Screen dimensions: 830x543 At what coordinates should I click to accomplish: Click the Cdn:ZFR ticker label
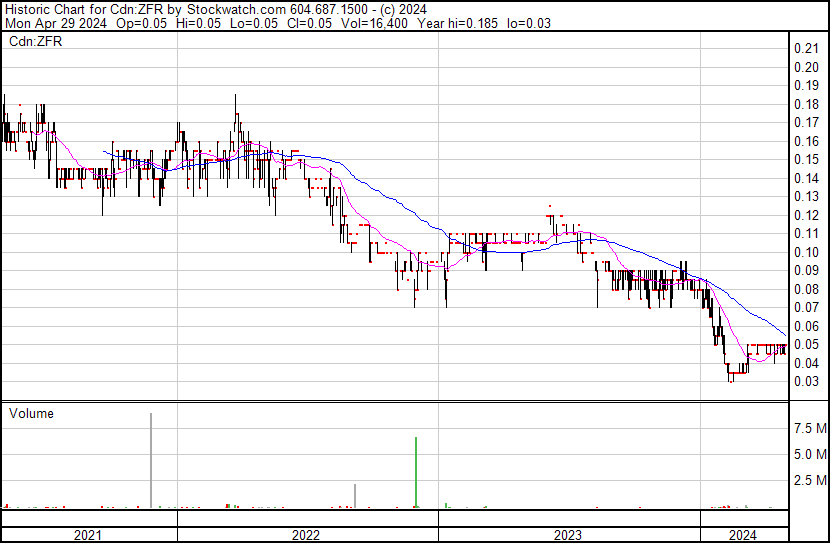pos(35,41)
